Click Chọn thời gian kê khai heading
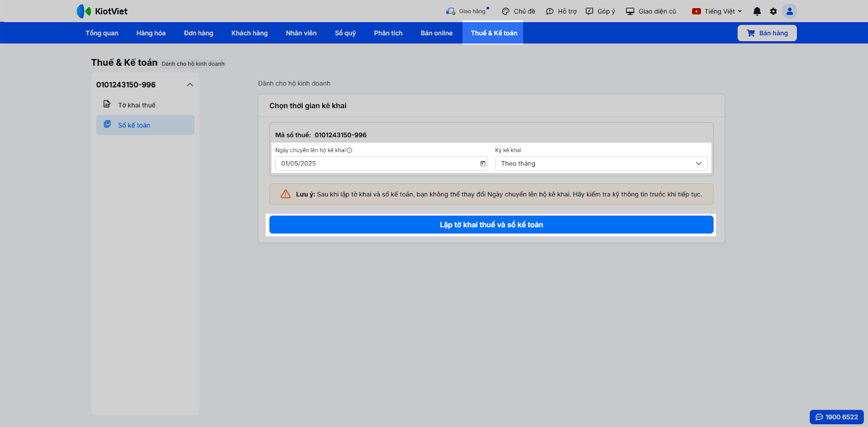 click(308, 106)
